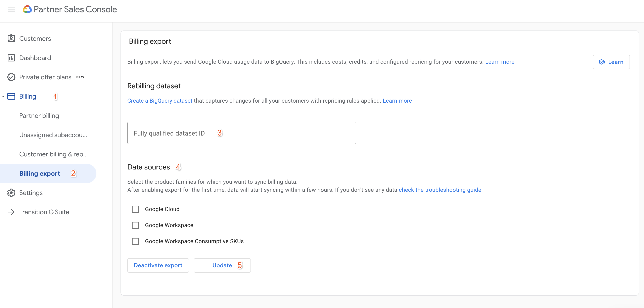The height and width of the screenshot is (308, 644).
Task: Open Partner billing submenu item
Action: (x=39, y=115)
